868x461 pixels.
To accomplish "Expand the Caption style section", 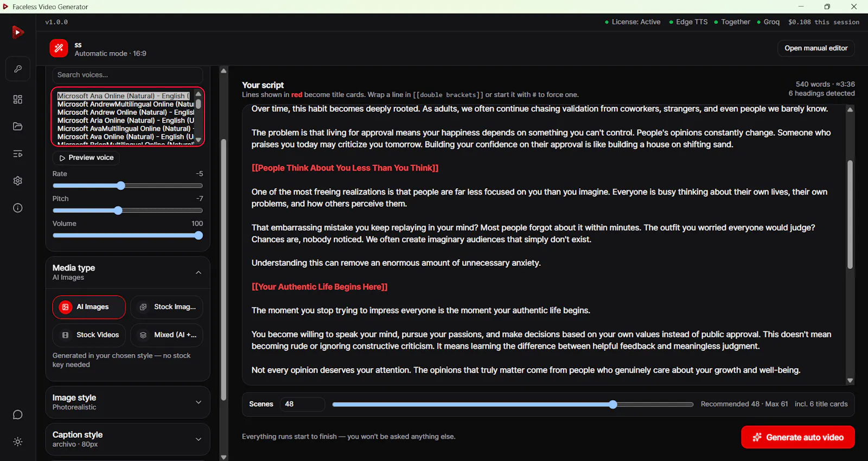I will [199, 439].
